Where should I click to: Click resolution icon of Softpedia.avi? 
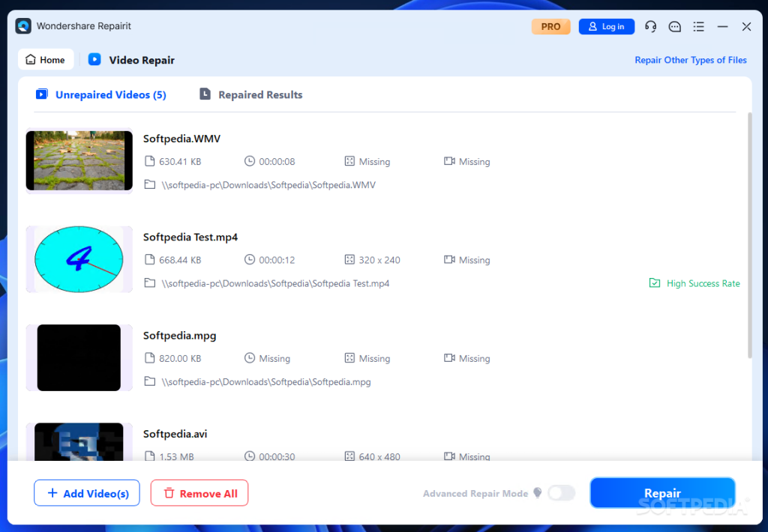[x=349, y=456]
